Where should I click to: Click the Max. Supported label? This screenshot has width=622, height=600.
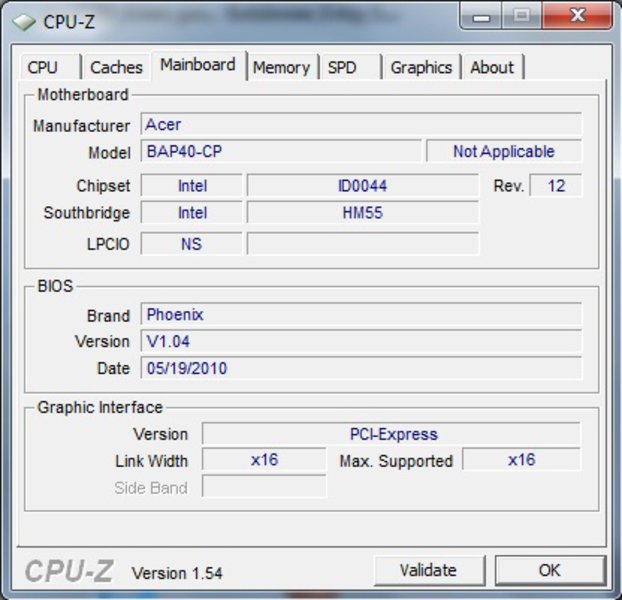(396, 461)
